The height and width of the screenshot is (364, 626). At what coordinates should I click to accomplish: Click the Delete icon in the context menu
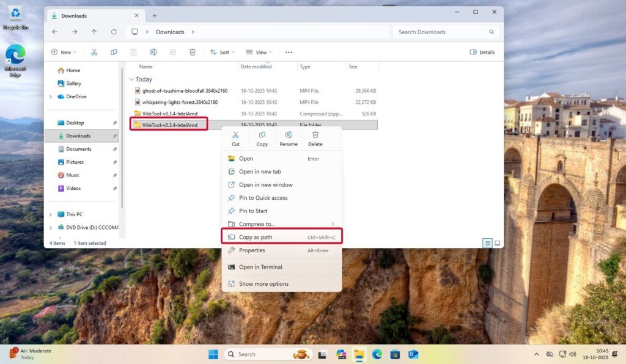tap(315, 136)
